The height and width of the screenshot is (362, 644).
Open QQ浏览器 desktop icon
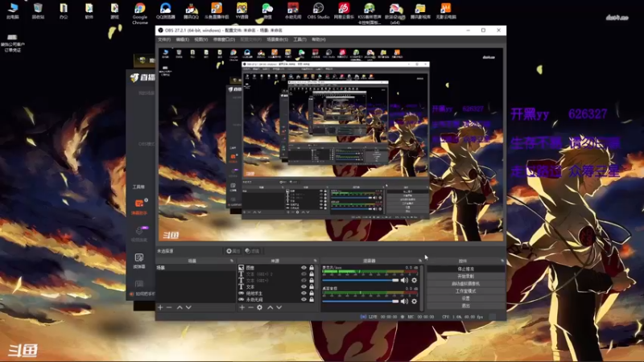coord(166,11)
